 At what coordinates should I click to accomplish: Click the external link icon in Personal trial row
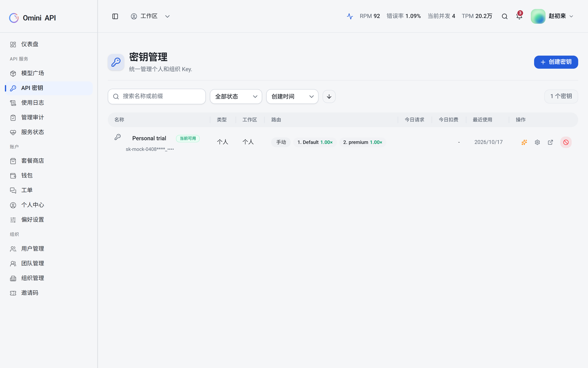pyautogui.click(x=550, y=142)
